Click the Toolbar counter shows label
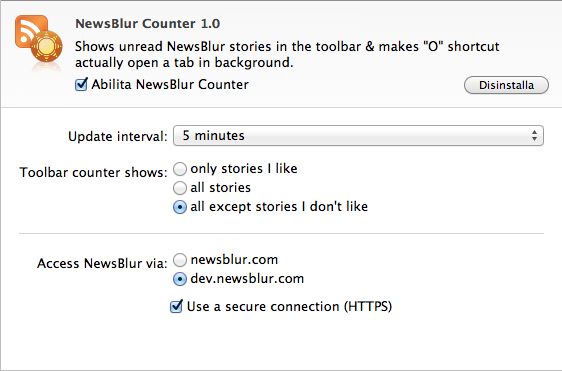 tap(93, 172)
